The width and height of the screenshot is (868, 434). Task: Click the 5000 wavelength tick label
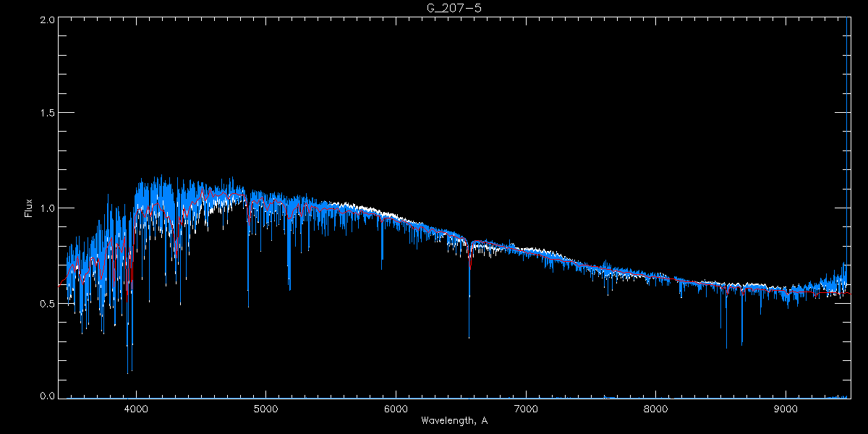[x=265, y=409]
